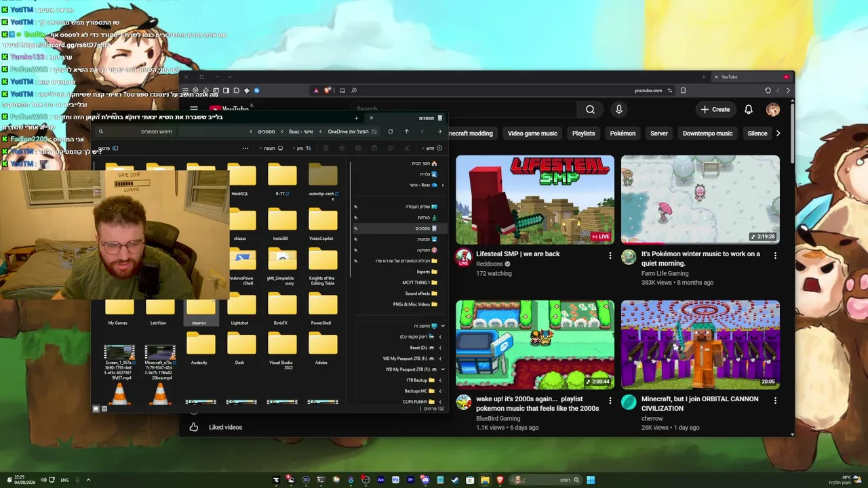The width and height of the screenshot is (868, 488).
Task: Click the YouTube search magnifier button
Action: (x=590, y=109)
